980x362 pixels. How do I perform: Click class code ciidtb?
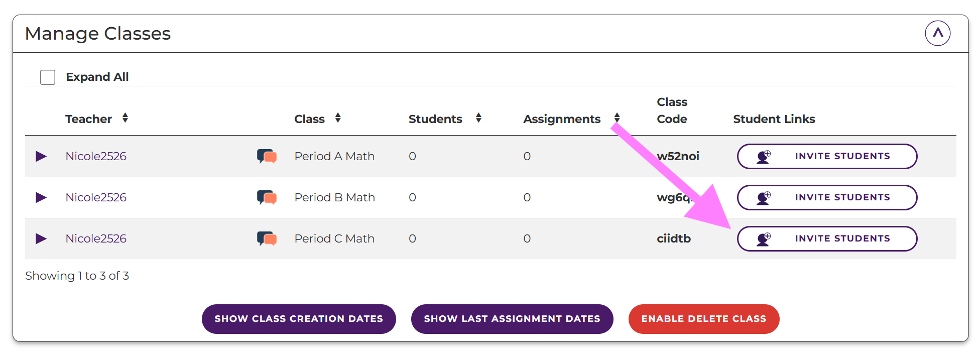point(673,238)
